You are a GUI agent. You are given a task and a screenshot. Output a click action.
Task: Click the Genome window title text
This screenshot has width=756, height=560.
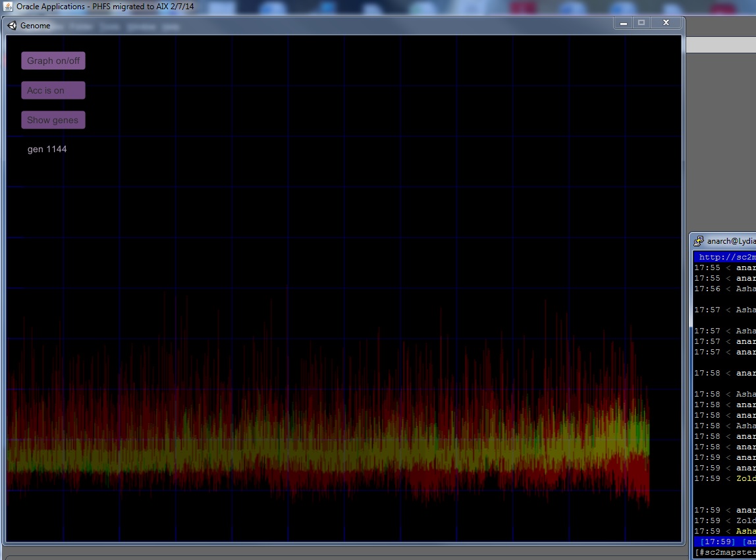(35, 26)
